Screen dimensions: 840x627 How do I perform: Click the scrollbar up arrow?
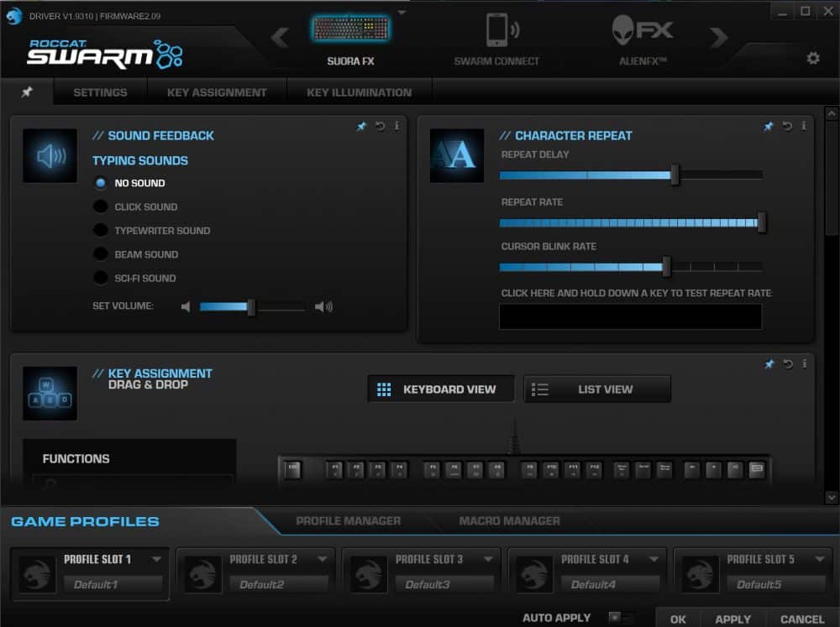coord(831,113)
